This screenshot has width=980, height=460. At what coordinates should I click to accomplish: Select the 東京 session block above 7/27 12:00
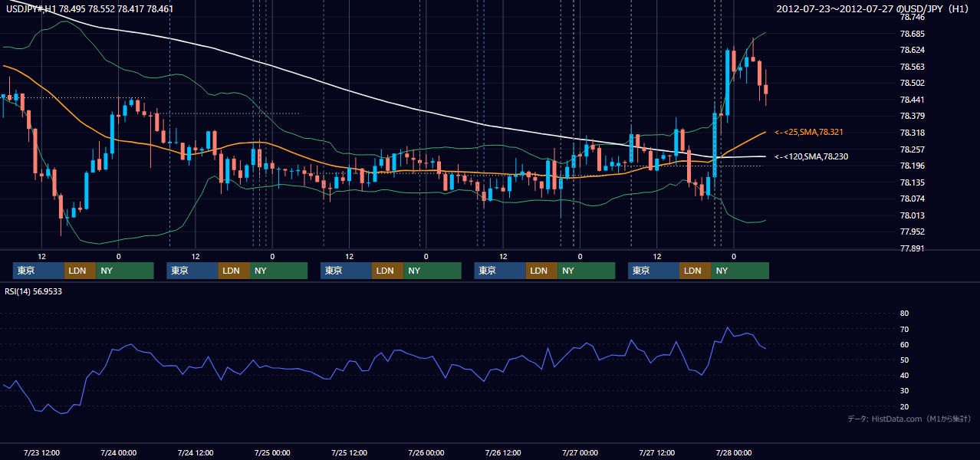(653, 271)
